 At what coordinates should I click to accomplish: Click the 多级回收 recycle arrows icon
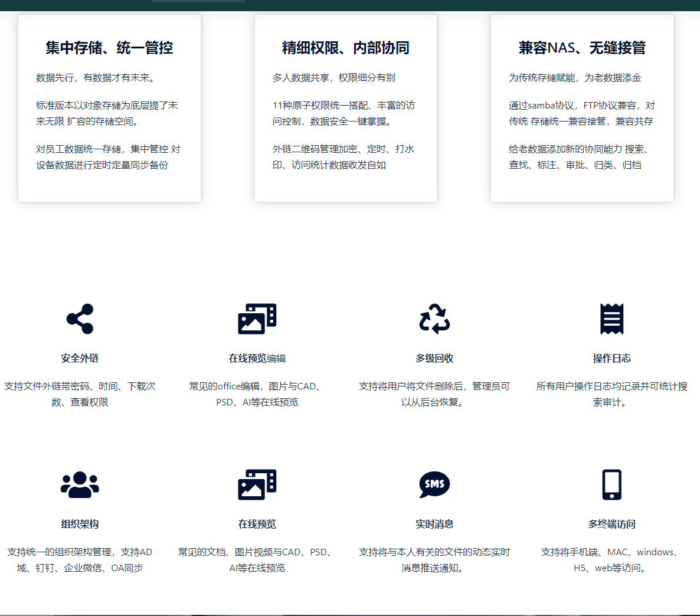pos(435,318)
